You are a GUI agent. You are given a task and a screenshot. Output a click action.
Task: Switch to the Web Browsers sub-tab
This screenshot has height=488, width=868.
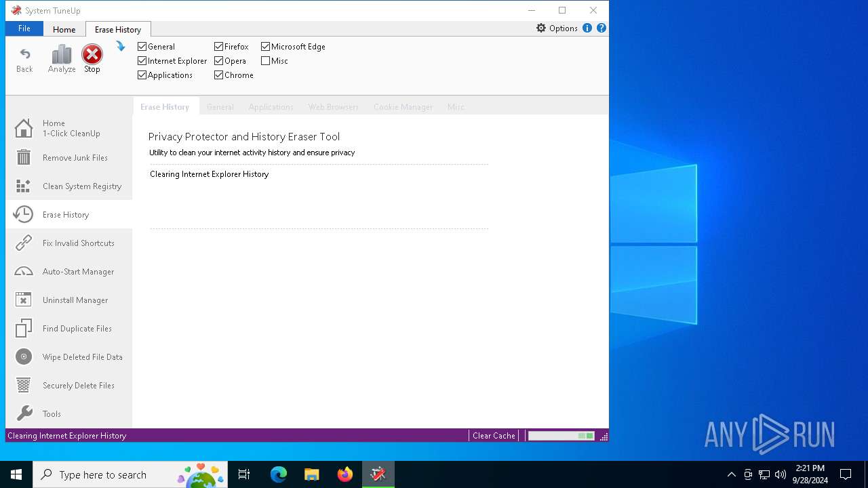pos(333,106)
